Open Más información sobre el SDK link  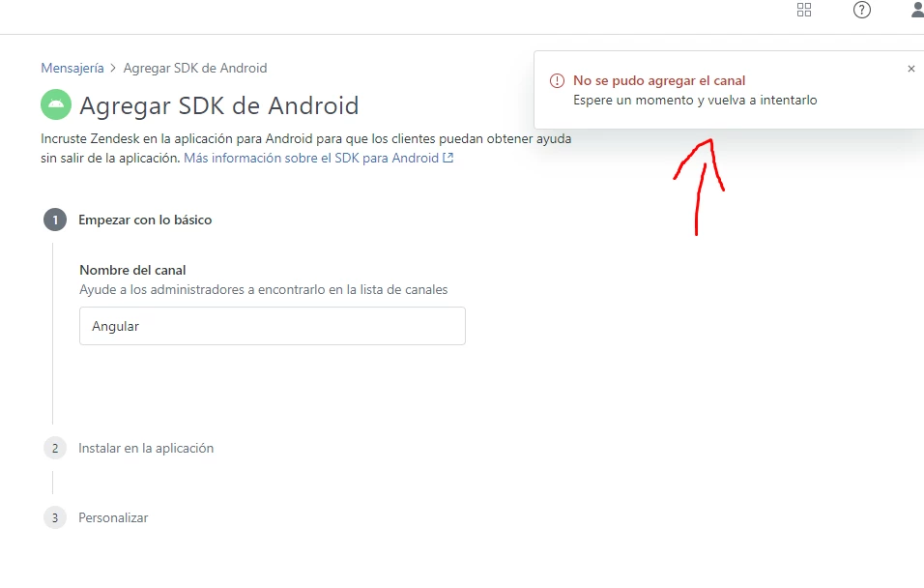311,158
